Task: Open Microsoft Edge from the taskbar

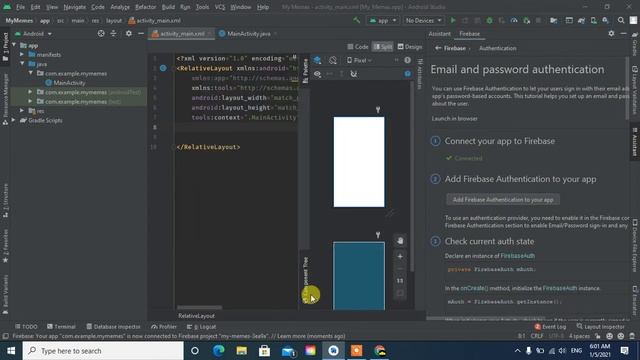Action: (219, 351)
